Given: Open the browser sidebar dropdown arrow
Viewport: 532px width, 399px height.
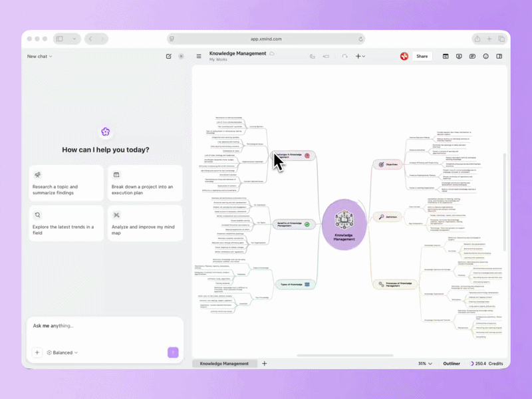Looking at the screenshot, I should [x=74, y=39].
